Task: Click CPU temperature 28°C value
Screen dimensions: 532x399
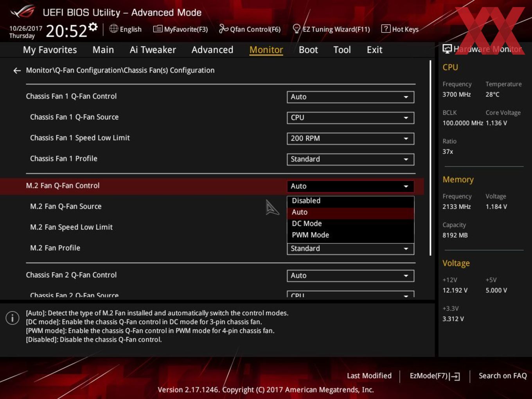Action: (x=492, y=95)
